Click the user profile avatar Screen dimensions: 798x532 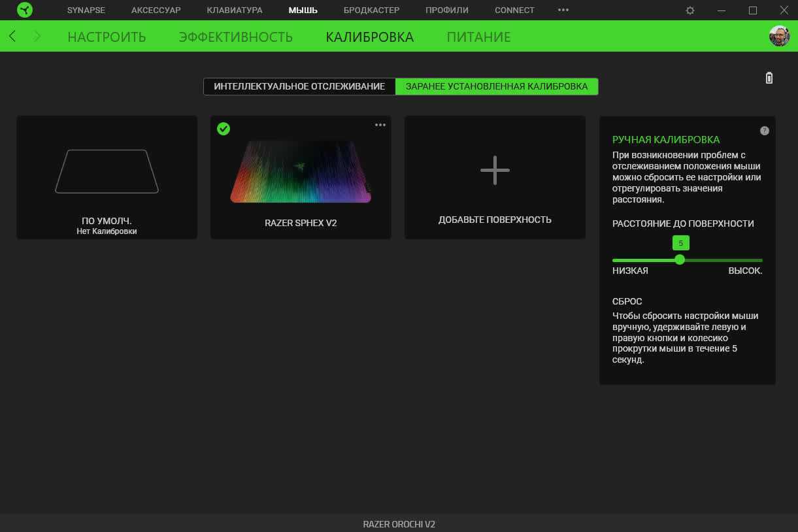(779, 36)
